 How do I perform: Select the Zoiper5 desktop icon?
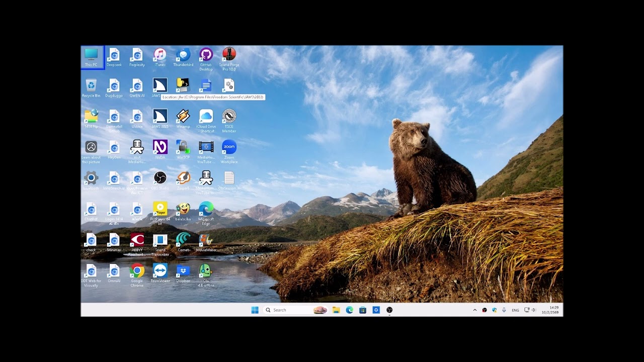tap(183, 180)
